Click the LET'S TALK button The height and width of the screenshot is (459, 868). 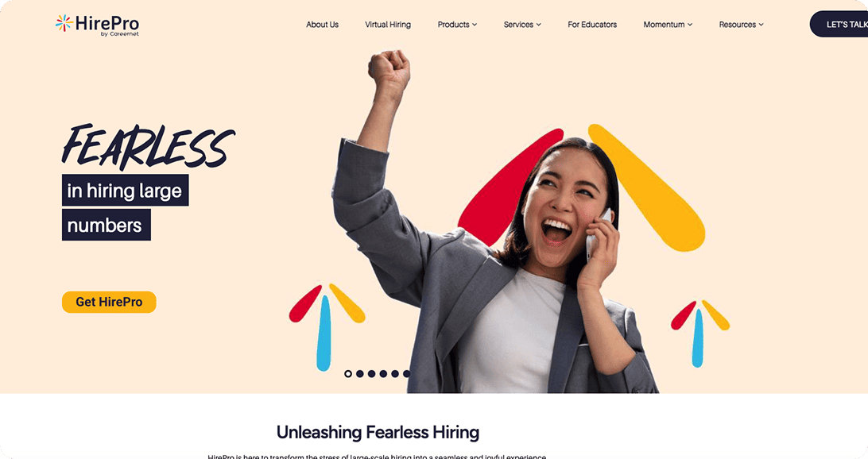[x=839, y=25]
